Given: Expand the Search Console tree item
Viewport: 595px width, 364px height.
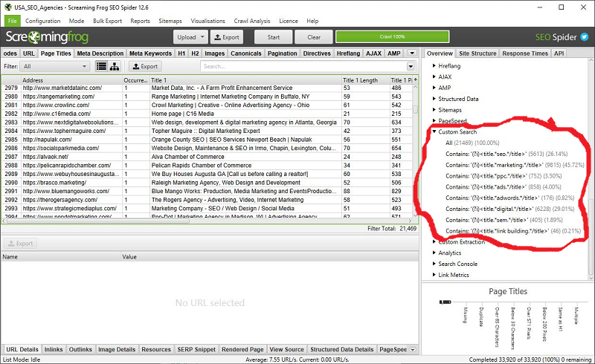Looking at the screenshot, I should point(434,264).
